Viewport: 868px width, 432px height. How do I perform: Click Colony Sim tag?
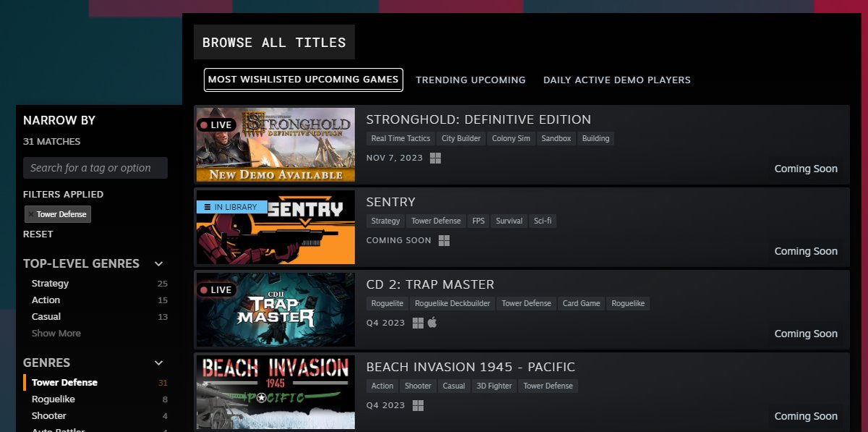[511, 138]
